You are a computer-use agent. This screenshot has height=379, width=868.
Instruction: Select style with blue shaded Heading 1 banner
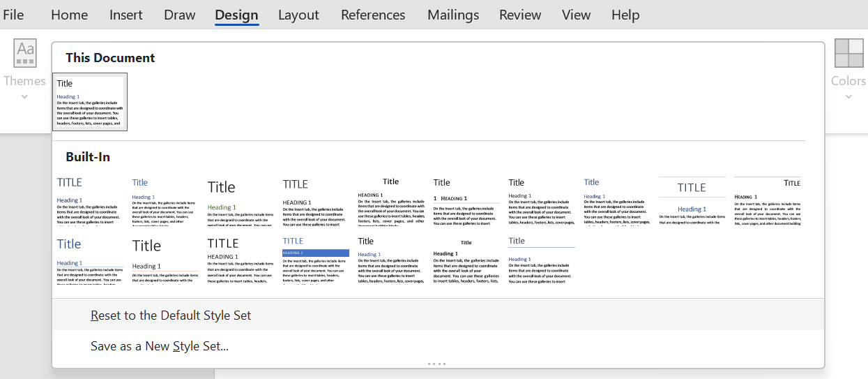[x=316, y=260]
